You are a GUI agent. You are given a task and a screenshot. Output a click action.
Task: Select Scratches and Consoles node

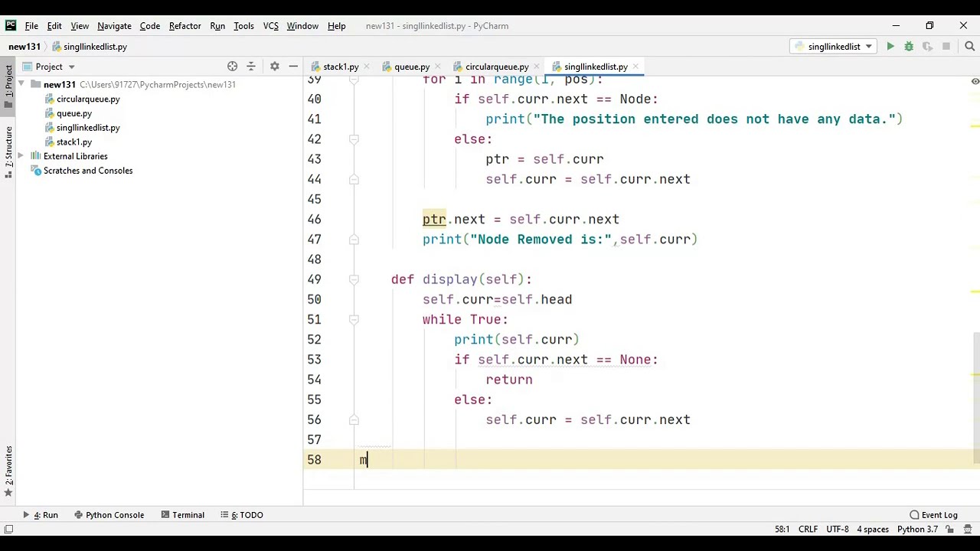pos(88,171)
